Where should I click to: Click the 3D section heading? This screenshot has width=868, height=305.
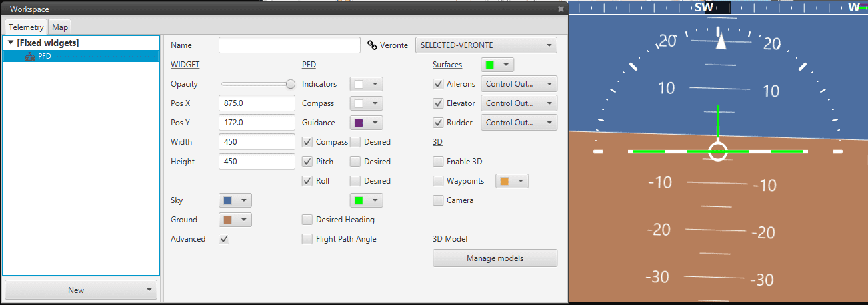(437, 142)
